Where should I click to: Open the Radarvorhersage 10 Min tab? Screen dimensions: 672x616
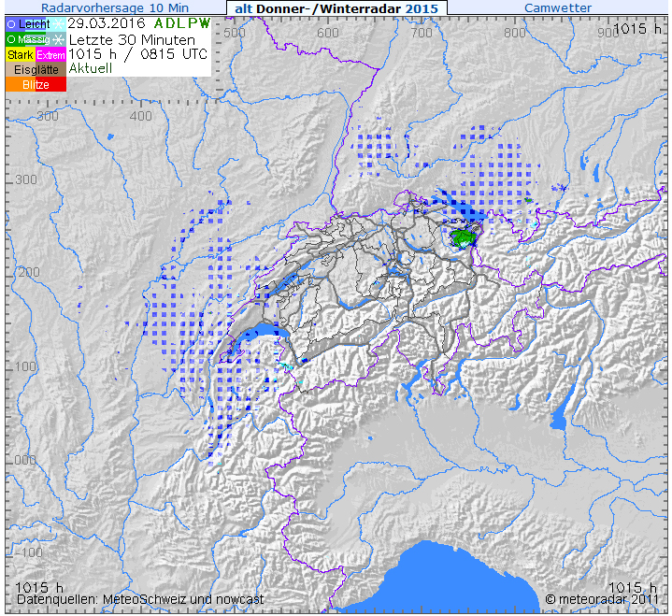(x=115, y=7)
